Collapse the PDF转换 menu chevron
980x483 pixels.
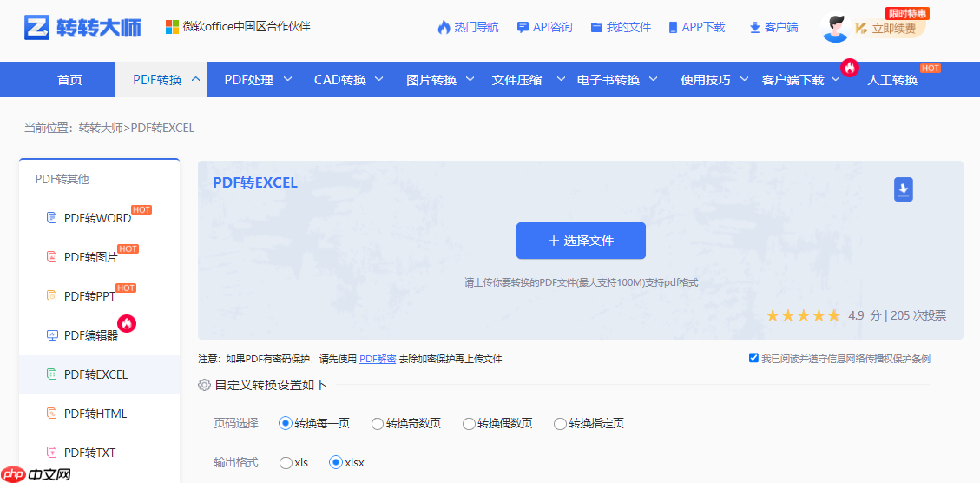[x=195, y=79]
